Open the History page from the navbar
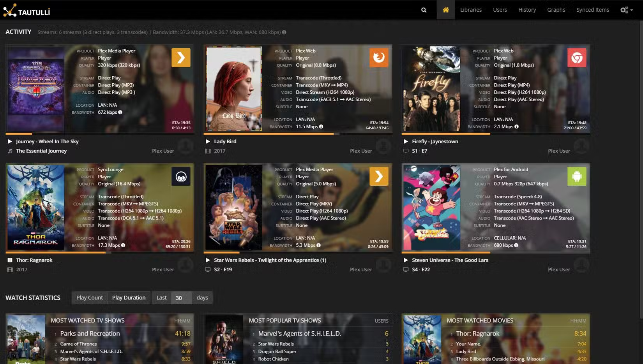Viewport: 643px width, 364px height. click(x=527, y=10)
